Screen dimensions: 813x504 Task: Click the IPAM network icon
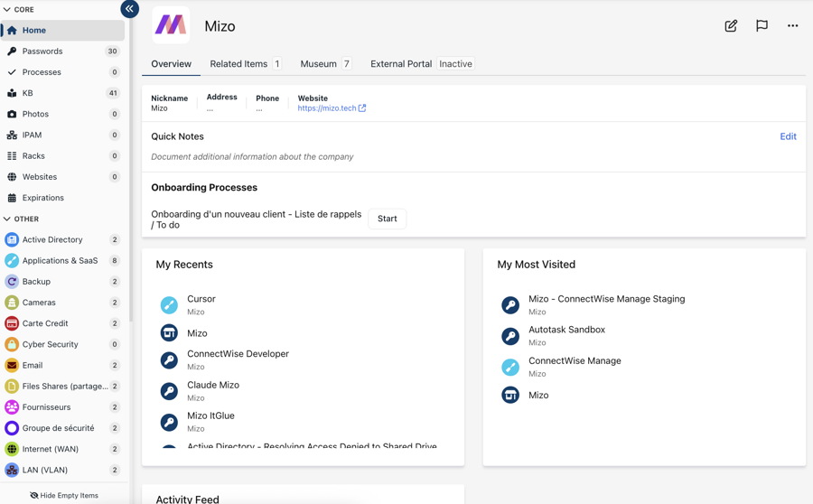tap(12, 135)
